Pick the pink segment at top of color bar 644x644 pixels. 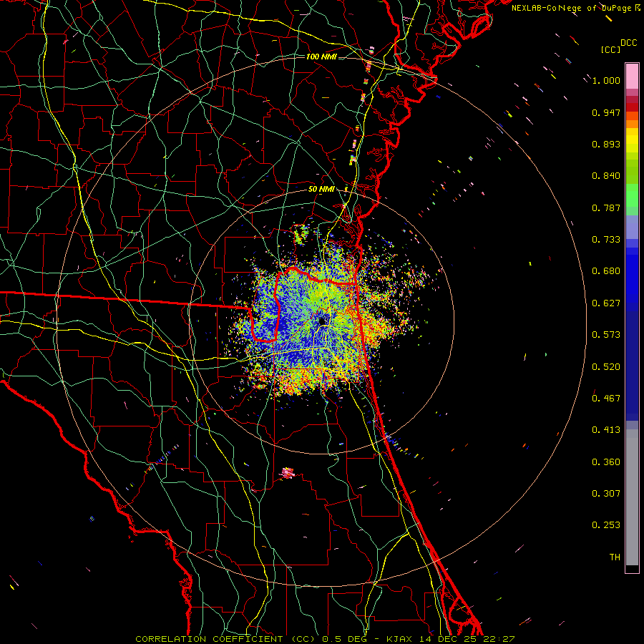pyautogui.click(x=632, y=76)
